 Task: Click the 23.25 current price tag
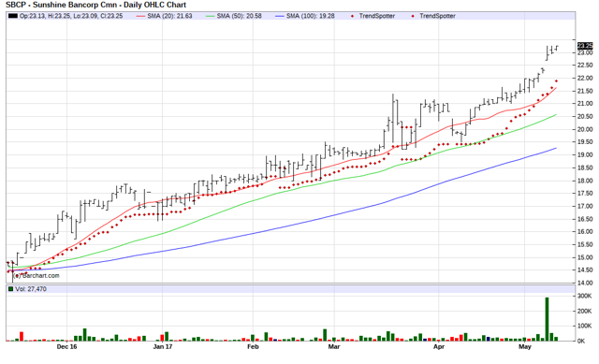point(585,46)
